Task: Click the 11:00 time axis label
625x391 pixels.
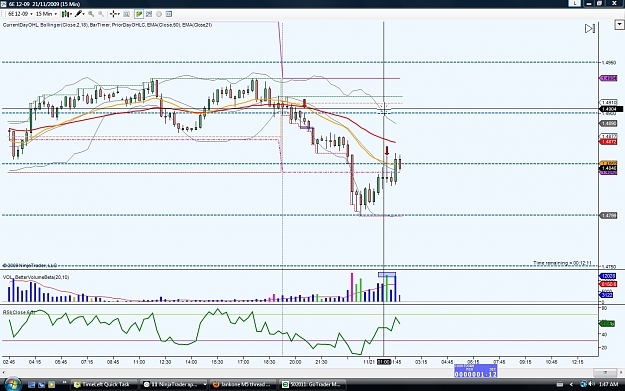Action: pyautogui.click(x=139, y=362)
